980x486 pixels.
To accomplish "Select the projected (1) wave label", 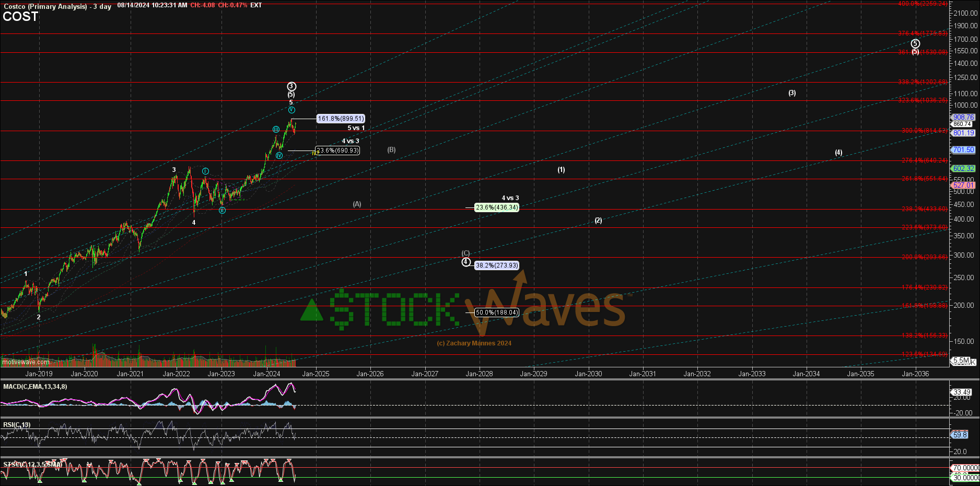I will pyautogui.click(x=561, y=170).
